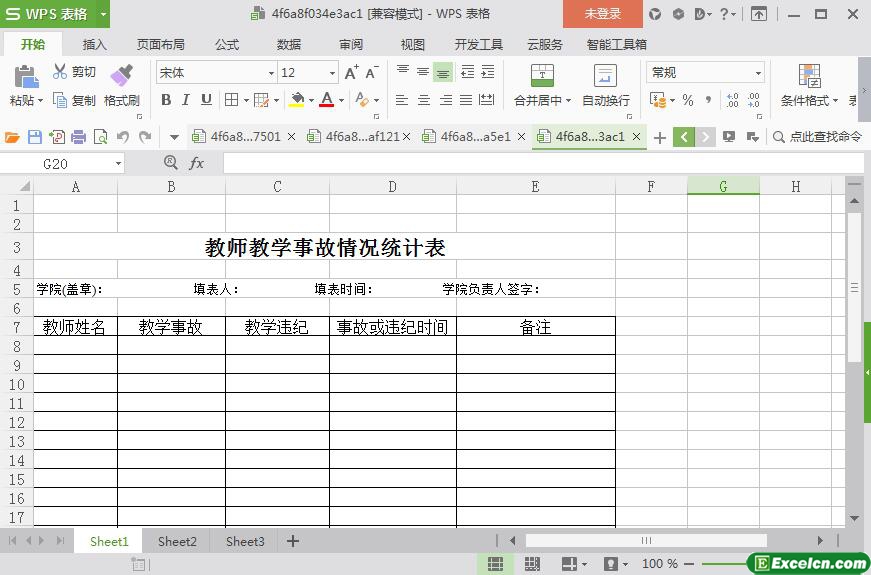The height and width of the screenshot is (575, 871).
Task: Expand the font color dropdown arrow
Action: click(x=341, y=101)
